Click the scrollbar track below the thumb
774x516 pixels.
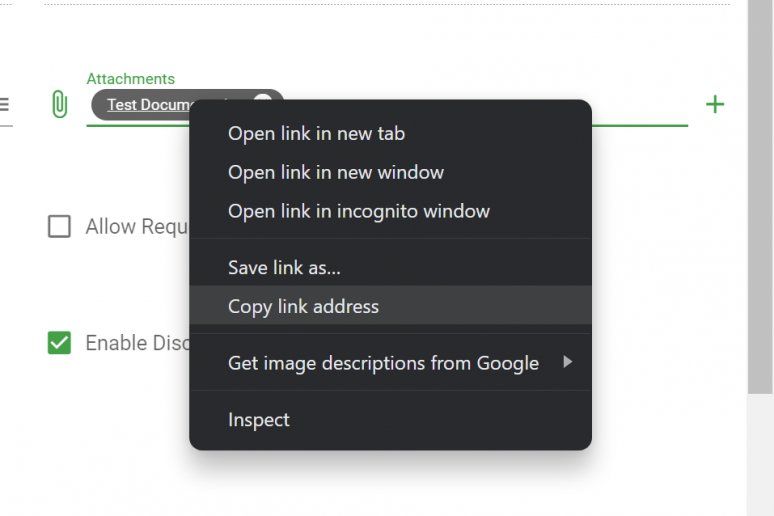tap(760, 460)
